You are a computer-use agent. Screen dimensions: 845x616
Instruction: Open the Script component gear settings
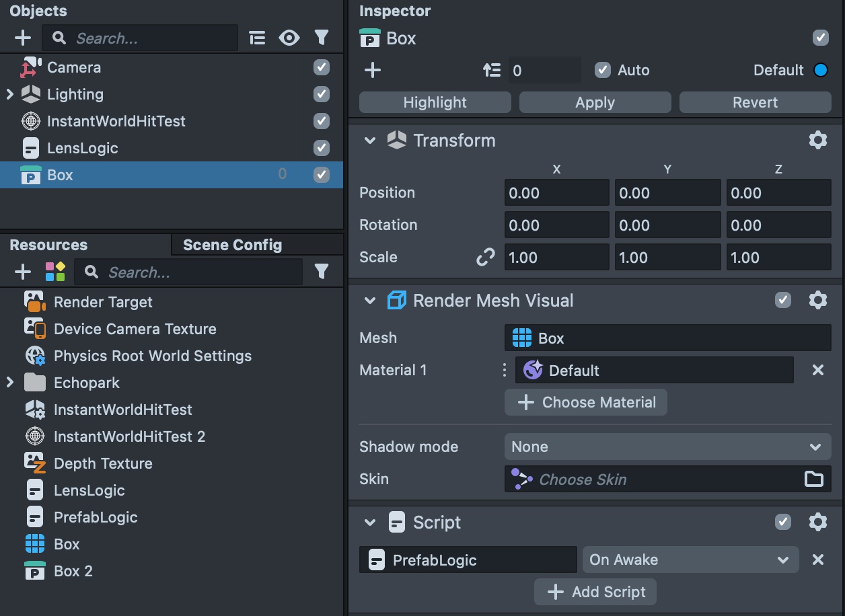click(x=817, y=522)
